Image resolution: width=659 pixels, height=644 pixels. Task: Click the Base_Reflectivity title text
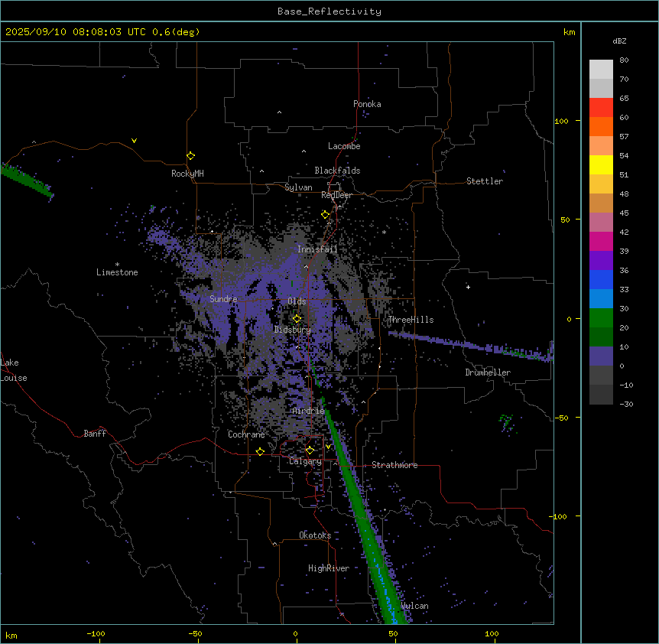click(x=329, y=11)
